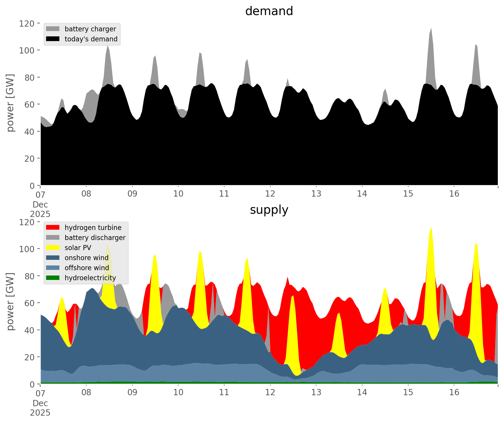Click the light blue offshore wind legend swatch

[x=53, y=268]
